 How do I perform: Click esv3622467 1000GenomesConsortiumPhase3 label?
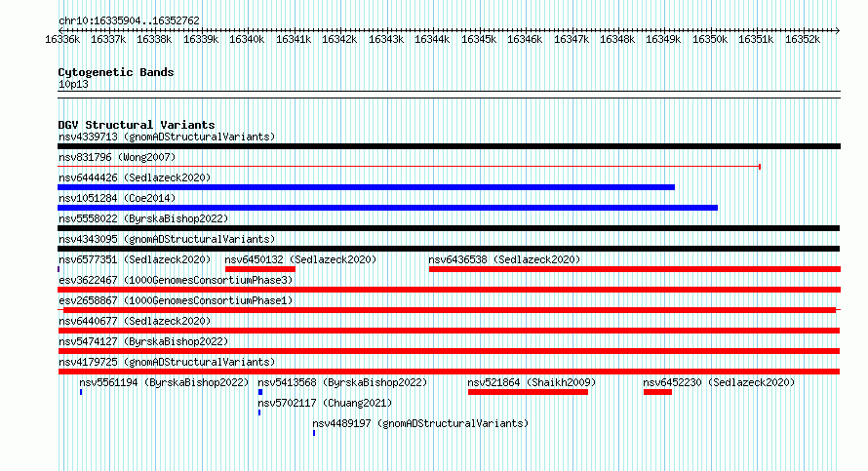tap(176, 280)
